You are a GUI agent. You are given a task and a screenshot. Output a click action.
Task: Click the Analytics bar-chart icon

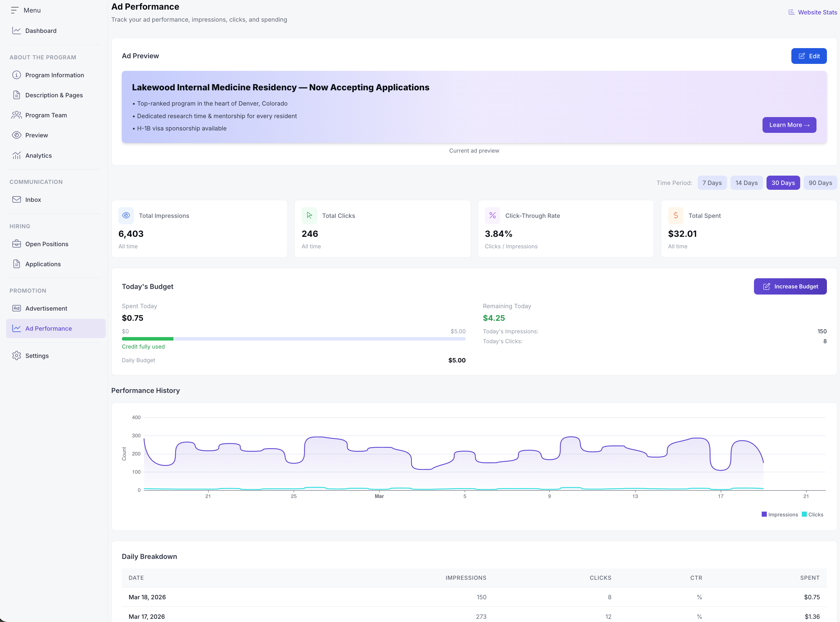coord(17,155)
